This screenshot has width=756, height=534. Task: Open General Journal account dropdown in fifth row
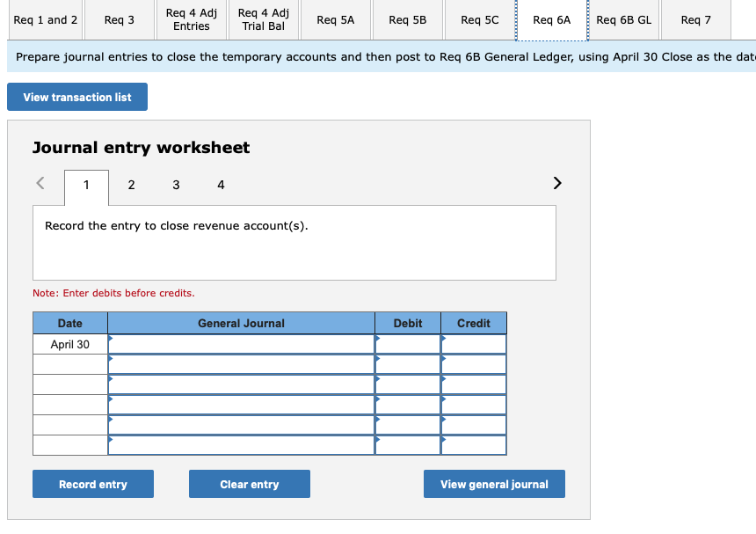tap(241, 426)
